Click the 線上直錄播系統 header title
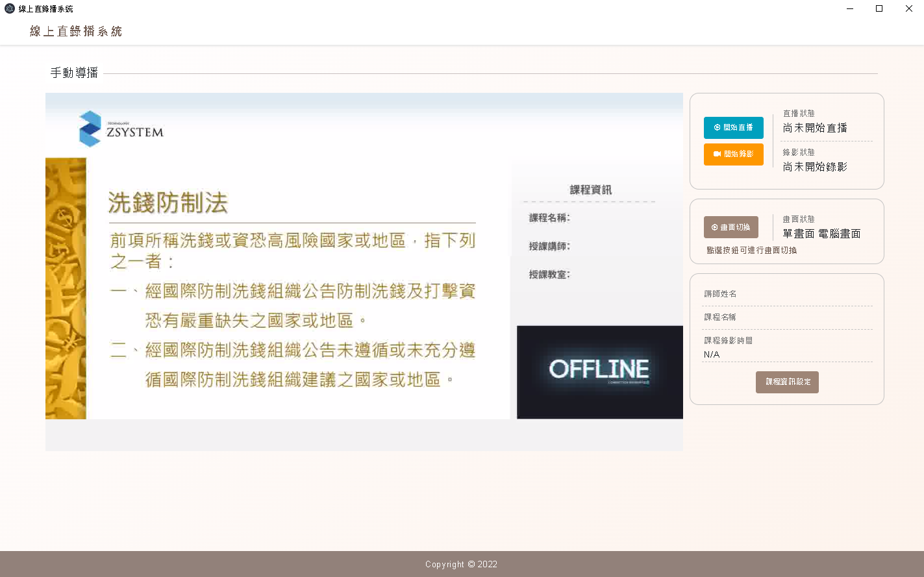This screenshot has height=577, width=924. pos(76,31)
